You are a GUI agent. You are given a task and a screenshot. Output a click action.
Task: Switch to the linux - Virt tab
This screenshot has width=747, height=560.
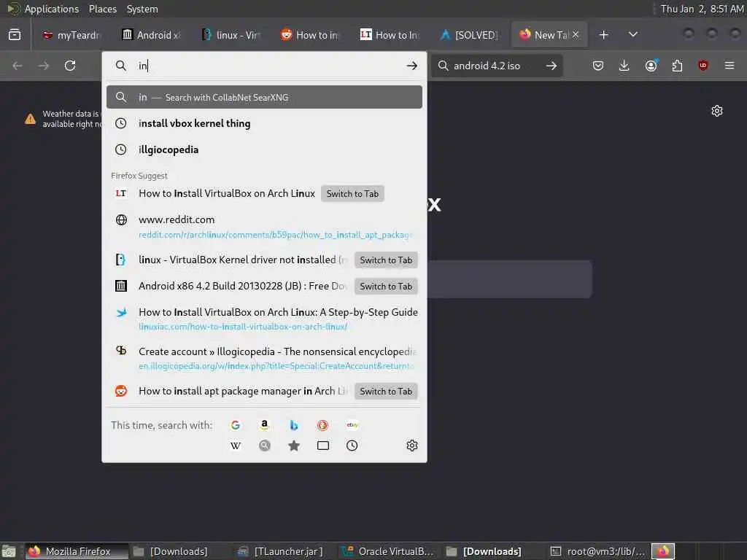231,35
